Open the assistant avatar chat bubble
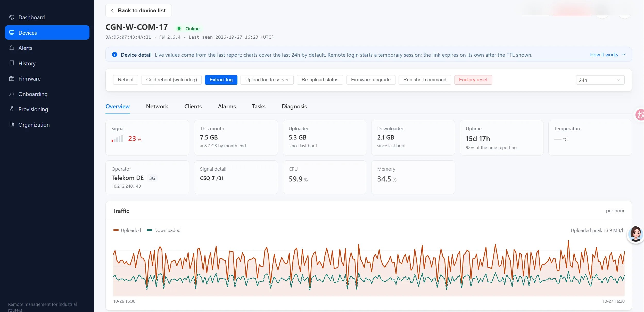 click(x=635, y=234)
